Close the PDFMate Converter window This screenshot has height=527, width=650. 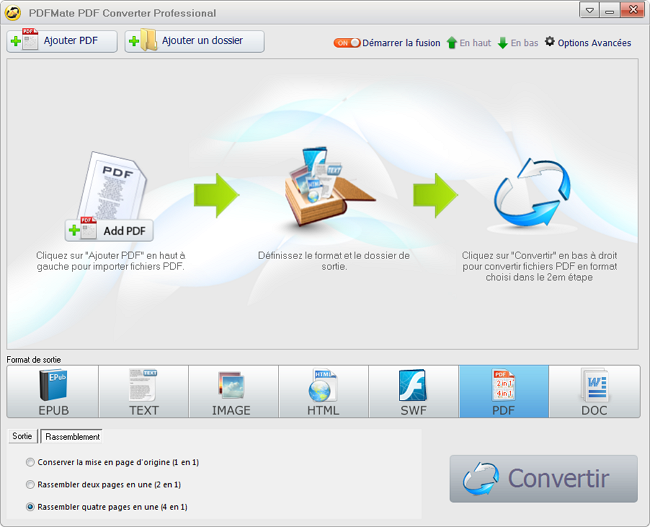(633, 10)
